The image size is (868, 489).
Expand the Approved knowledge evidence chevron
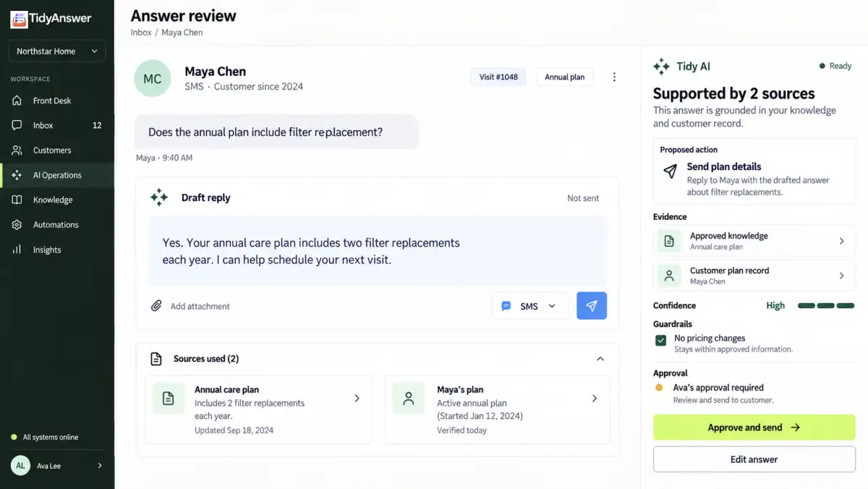tap(841, 241)
